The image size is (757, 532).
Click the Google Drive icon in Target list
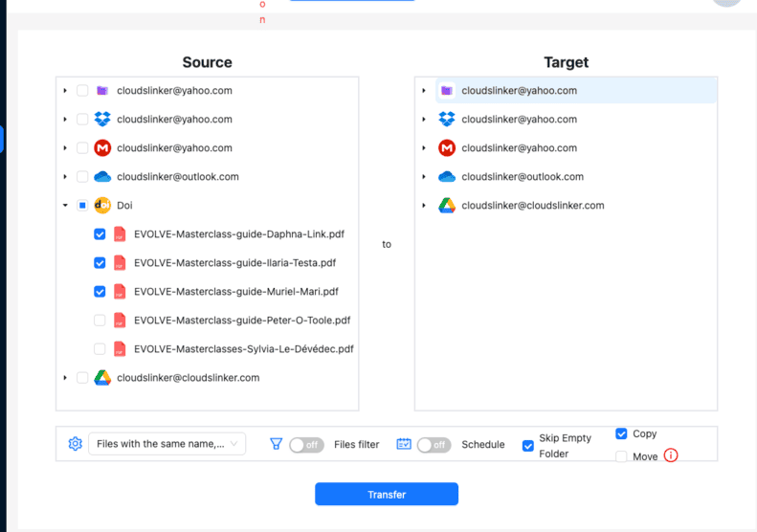click(x=447, y=205)
